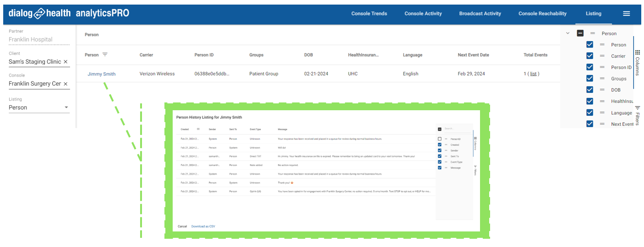Click the 'Will do!' message cell
The image size is (644, 247).
(x=282, y=148)
